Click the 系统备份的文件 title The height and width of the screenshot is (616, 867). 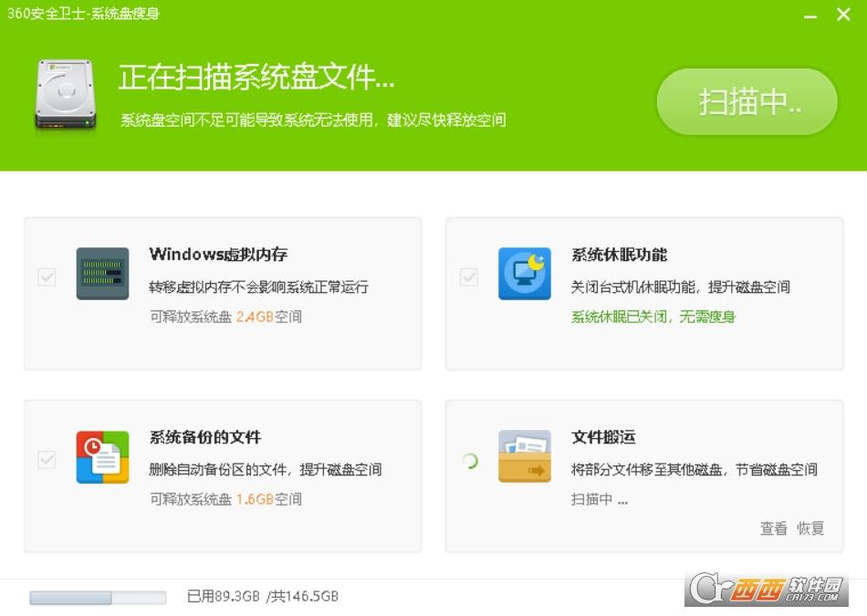tap(205, 437)
